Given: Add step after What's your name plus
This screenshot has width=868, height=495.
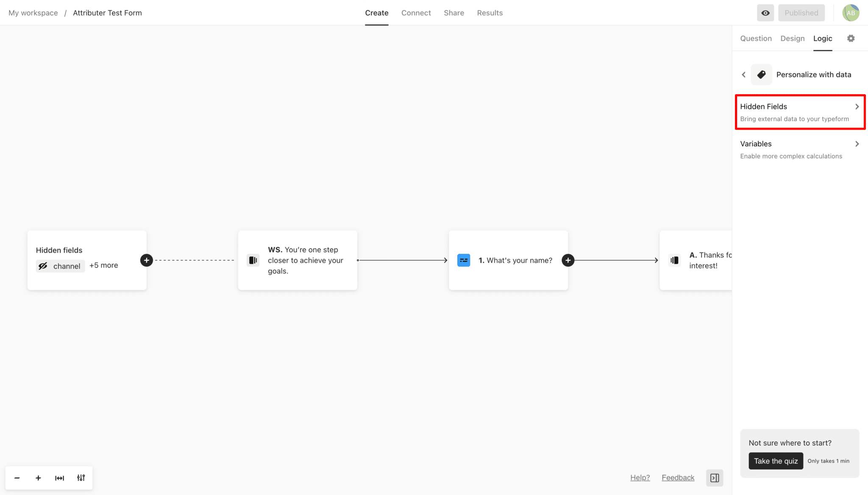Looking at the screenshot, I should pos(568,260).
